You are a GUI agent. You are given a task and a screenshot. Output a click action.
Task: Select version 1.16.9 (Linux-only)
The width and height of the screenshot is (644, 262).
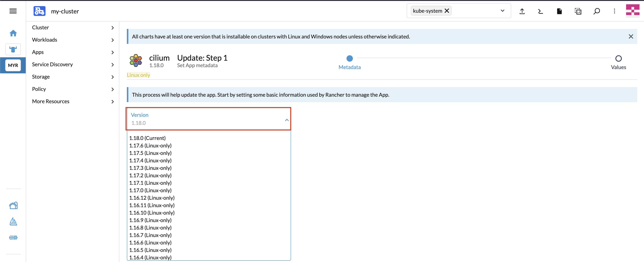[x=209, y=220]
